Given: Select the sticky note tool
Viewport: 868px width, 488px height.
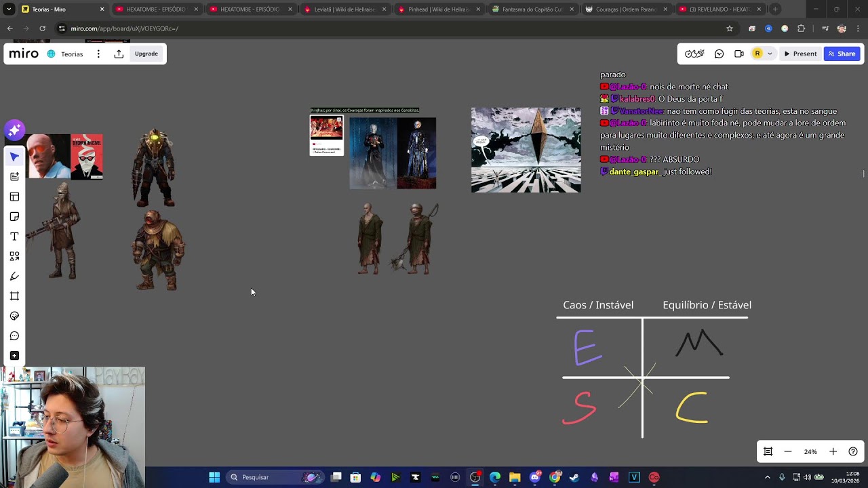Looking at the screenshot, I should pos(14,216).
